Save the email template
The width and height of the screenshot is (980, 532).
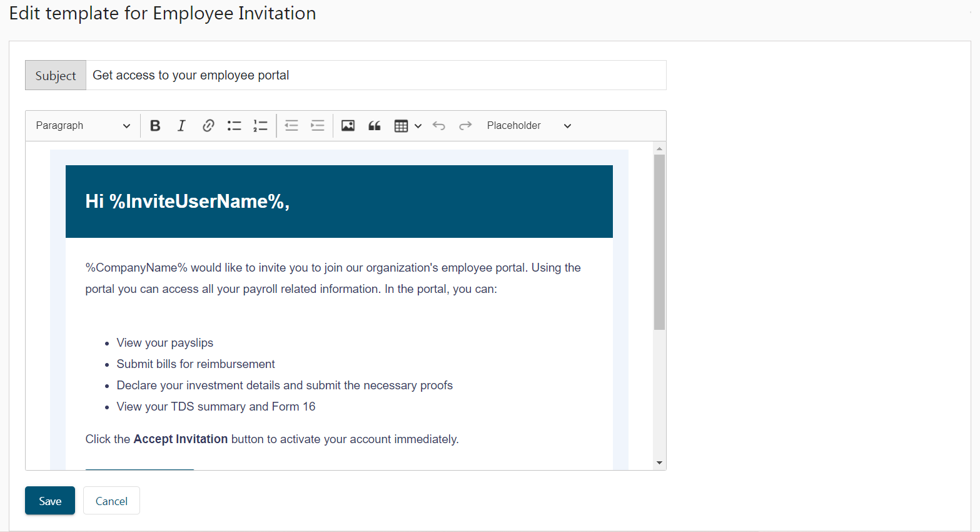(x=50, y=501)
